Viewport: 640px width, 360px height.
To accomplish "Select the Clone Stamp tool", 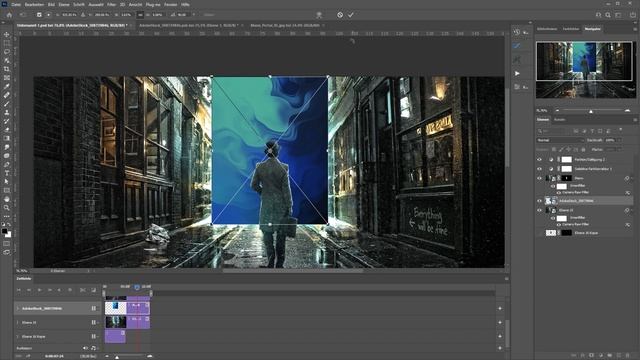I will click(x=7, y=112).
